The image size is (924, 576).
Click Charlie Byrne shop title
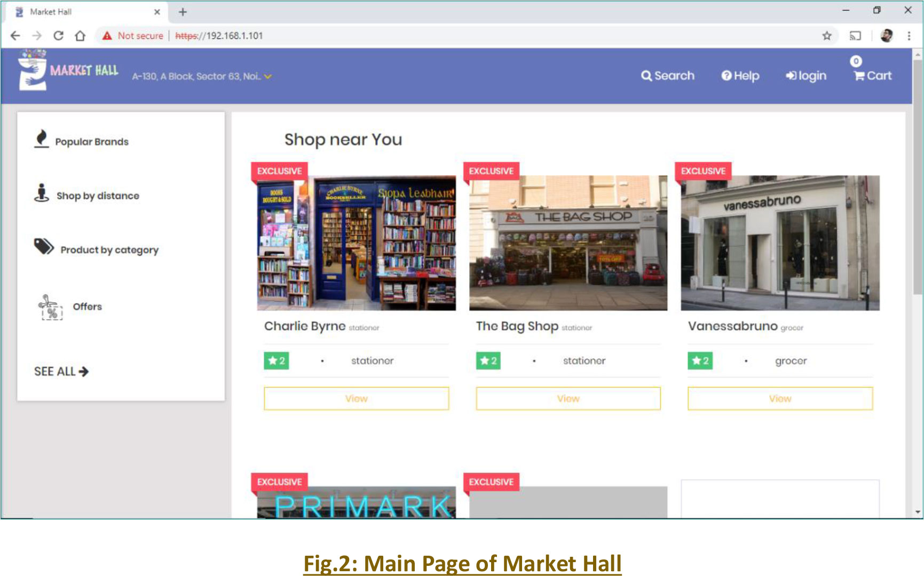305,326
